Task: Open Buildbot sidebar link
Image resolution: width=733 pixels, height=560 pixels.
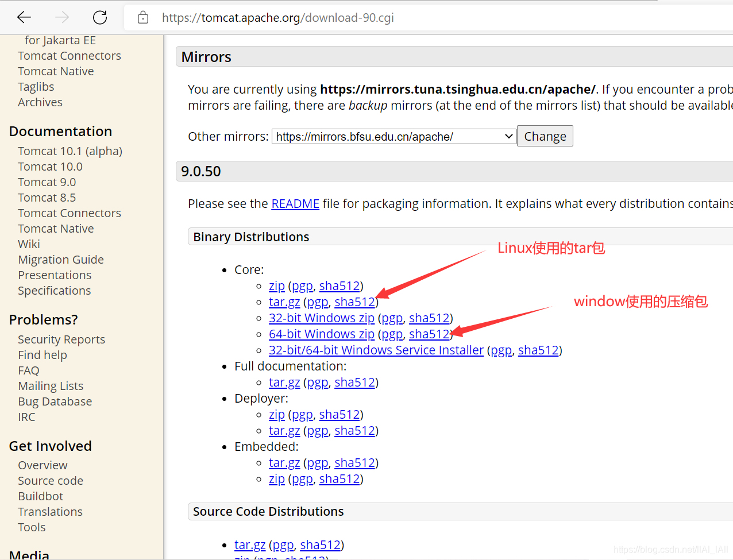Action: pyautogui.click(x=41, y=496)
